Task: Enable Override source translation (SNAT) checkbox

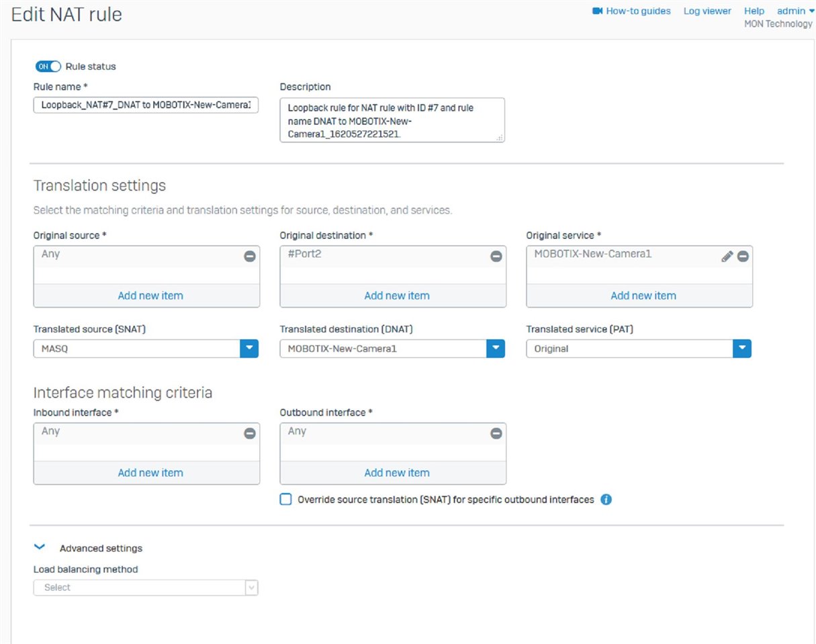Action: point(286,500)
